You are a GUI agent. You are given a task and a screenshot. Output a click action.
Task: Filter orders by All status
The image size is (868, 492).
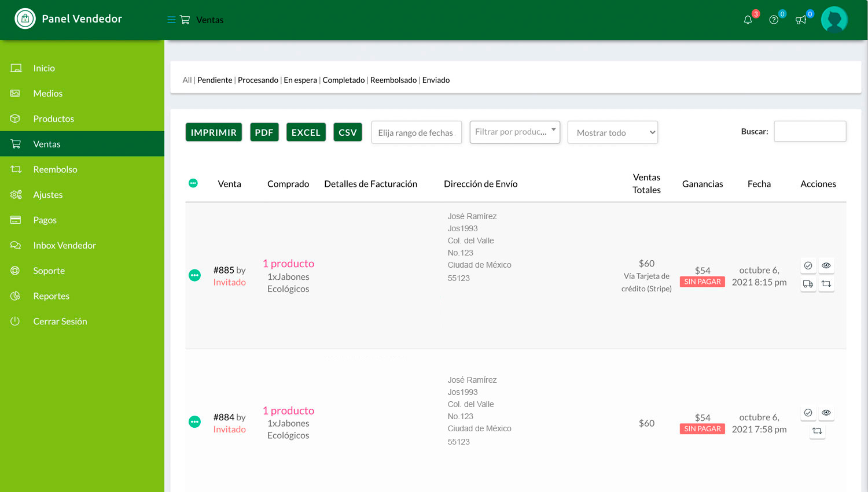(x=187, y=80)
